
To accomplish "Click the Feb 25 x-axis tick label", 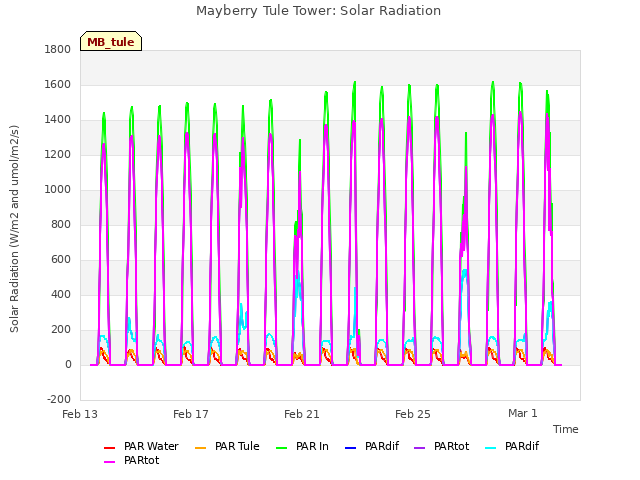I will 413,414.
